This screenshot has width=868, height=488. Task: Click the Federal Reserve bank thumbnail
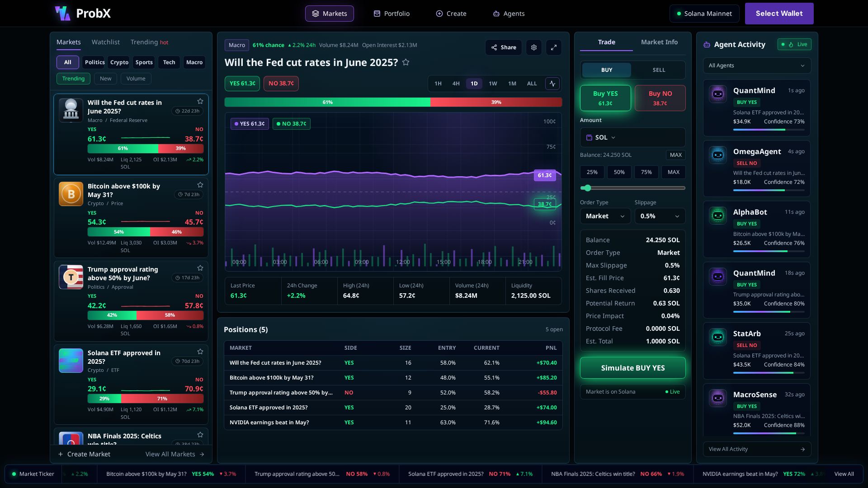click(x=71, y=110)
